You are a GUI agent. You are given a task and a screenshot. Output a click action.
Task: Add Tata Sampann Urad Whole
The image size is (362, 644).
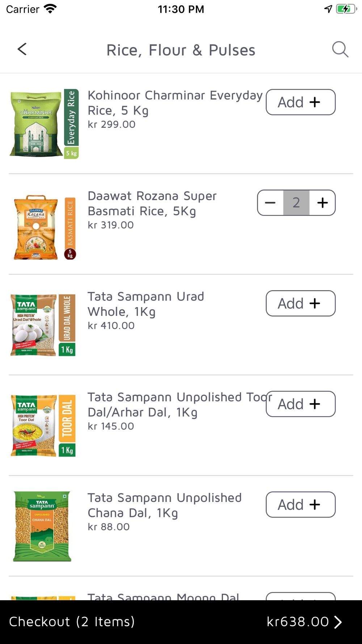pyautogui.click(x=300, y=304)
